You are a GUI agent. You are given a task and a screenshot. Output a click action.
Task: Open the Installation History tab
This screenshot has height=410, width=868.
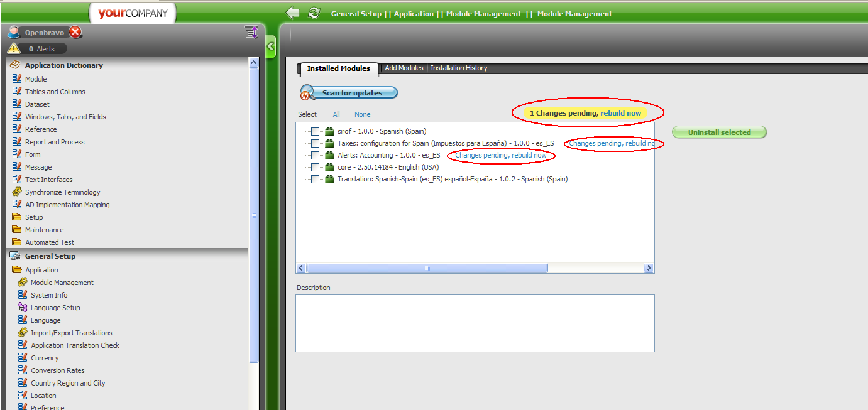click(459, 68)
